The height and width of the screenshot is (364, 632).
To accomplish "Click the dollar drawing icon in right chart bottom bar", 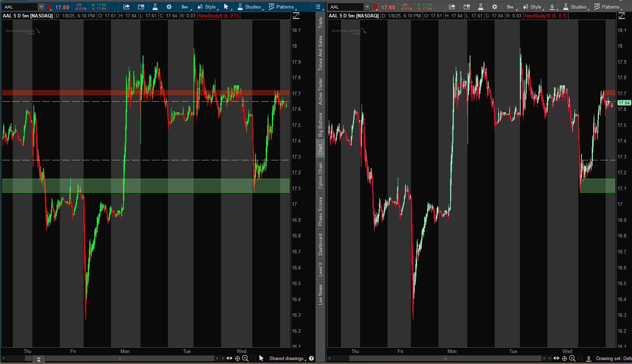I will click(x=589, y=358).
